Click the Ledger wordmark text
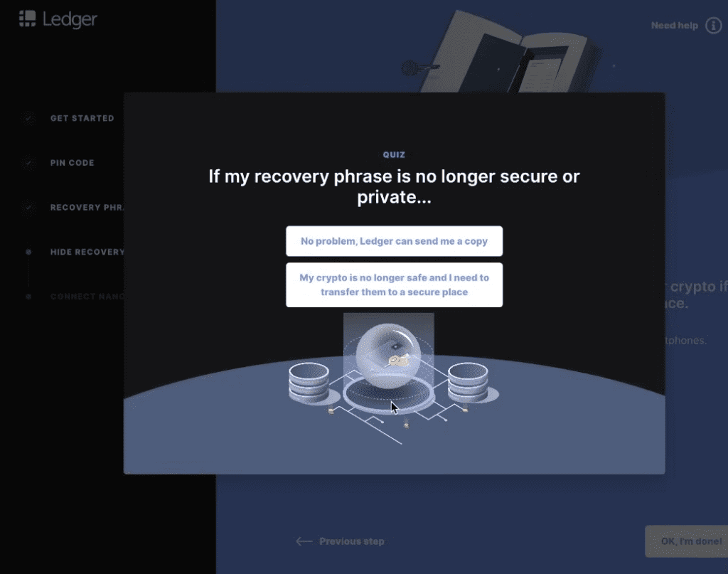The image size is (728, 574). [70, 19]
